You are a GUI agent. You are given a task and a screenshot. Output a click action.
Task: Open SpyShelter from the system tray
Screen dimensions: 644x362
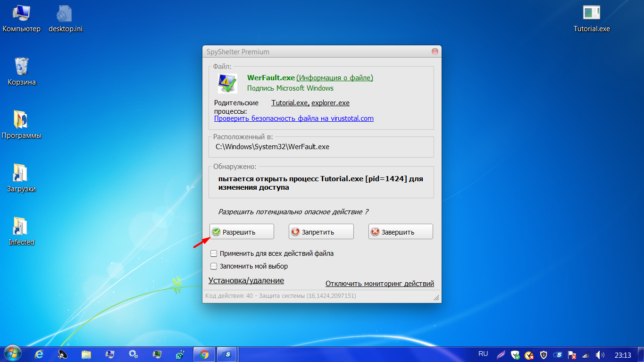pos(558,354)
